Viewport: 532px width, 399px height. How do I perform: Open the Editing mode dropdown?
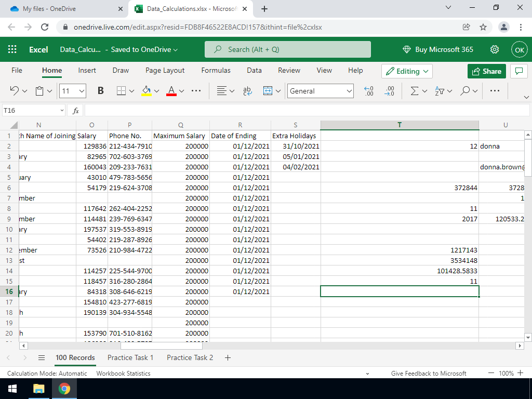point(407,71)
